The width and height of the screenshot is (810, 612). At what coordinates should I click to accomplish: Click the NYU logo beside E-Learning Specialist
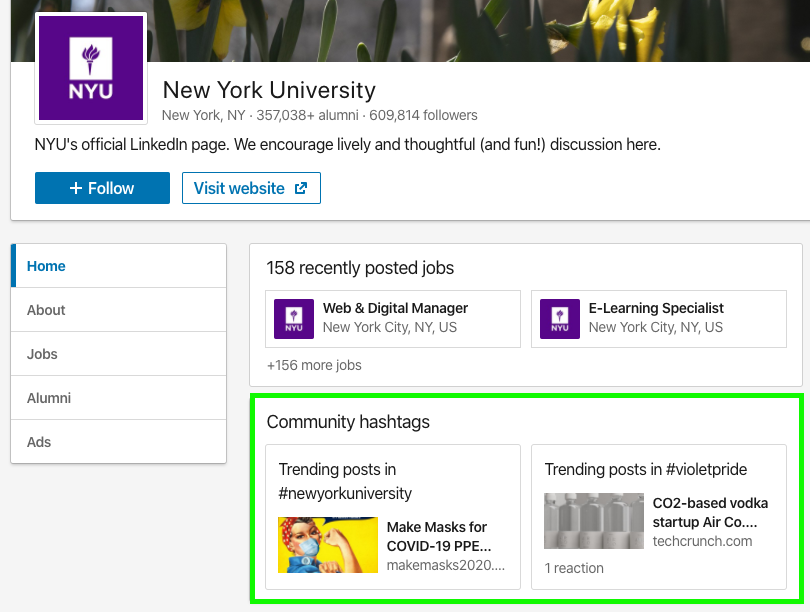coord(560,319)
